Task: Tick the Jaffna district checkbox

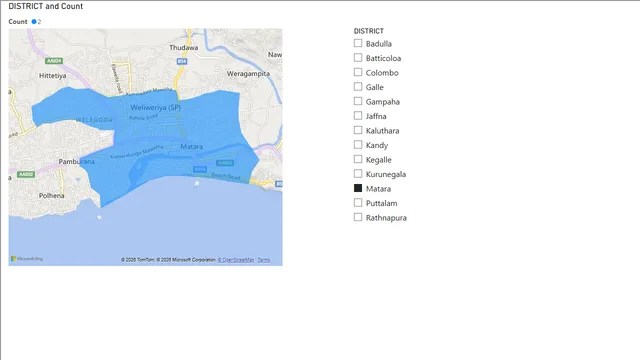Action: (358, 116)
